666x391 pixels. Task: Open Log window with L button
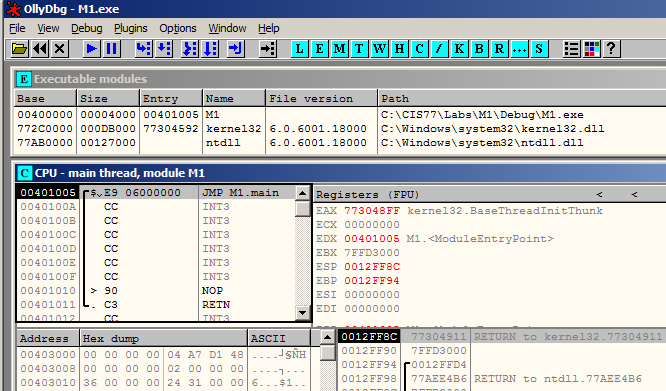point(299,49)
